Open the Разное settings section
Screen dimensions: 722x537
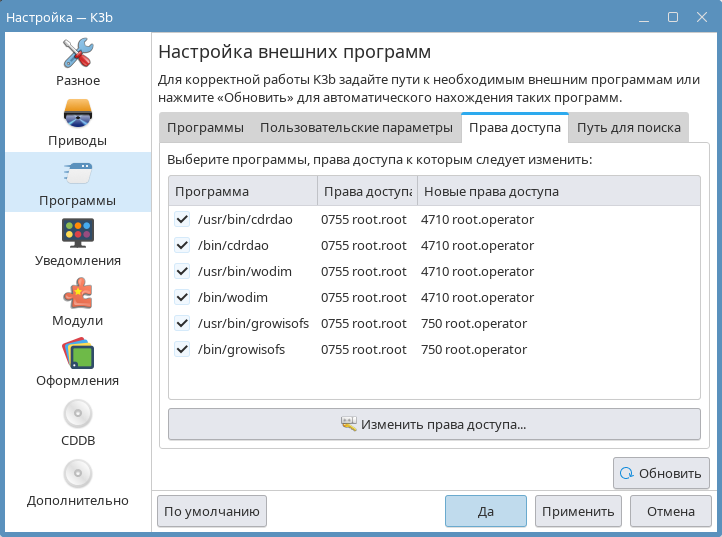click(77, 62)
